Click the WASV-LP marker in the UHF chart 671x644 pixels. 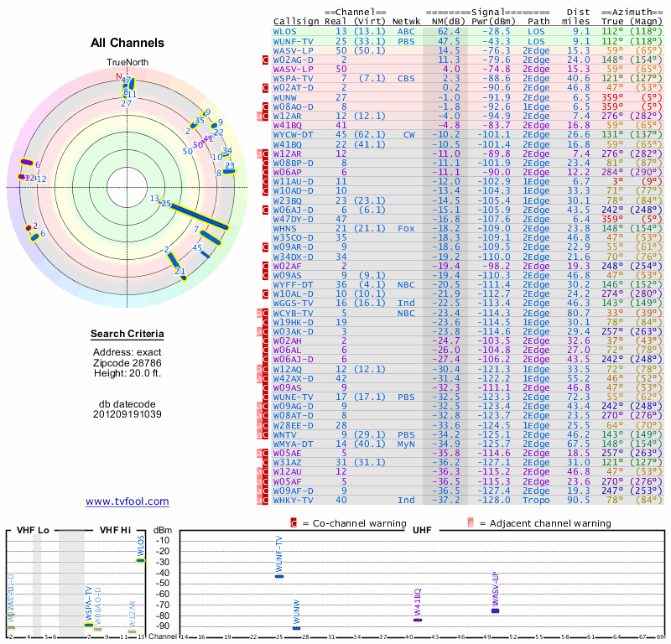tap(495, 610)
